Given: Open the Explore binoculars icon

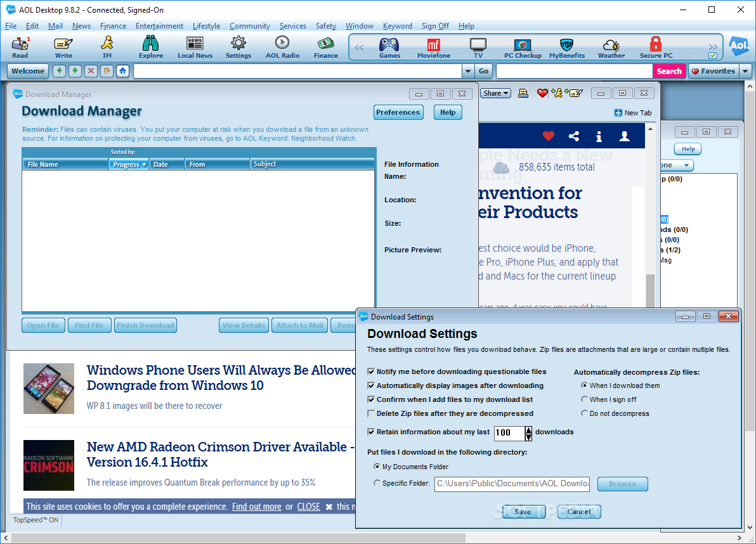Looking at the screenshot, I should coord(151,47).
